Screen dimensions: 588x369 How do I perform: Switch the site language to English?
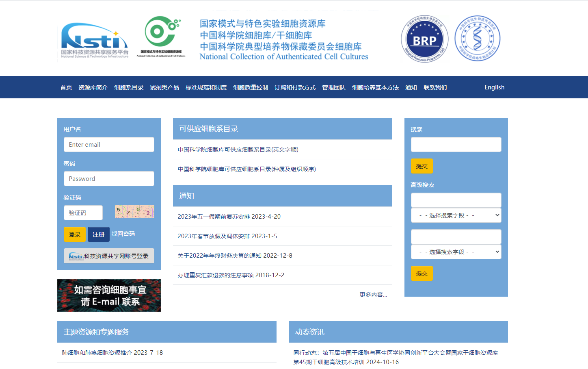tap(494, 87)
